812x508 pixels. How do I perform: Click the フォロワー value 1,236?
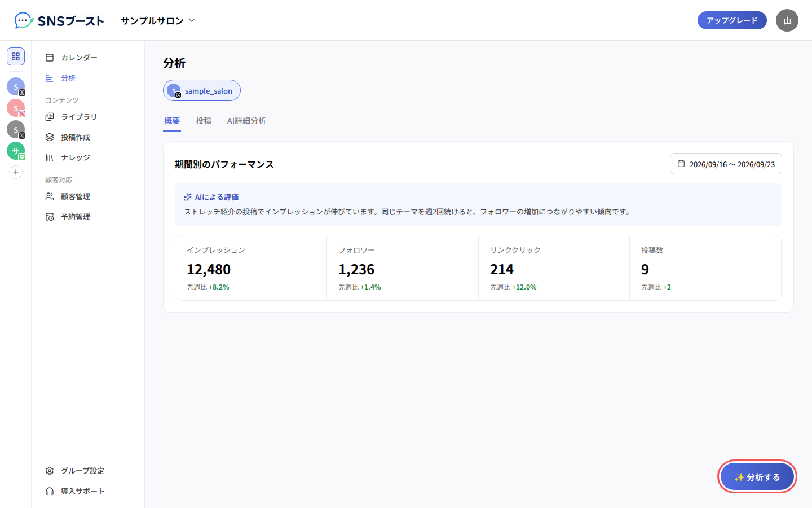(356, 270)
